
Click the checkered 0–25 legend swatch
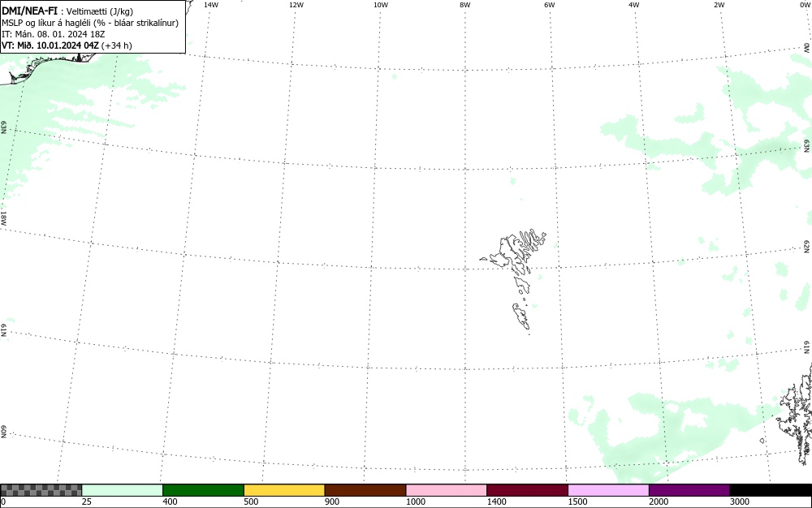point(41,490)
